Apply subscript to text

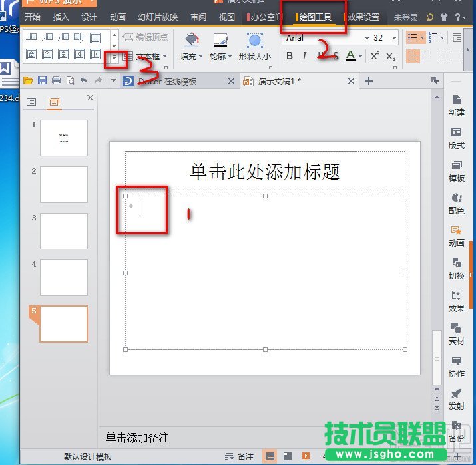pyautogui.click(x=391, y=57)
